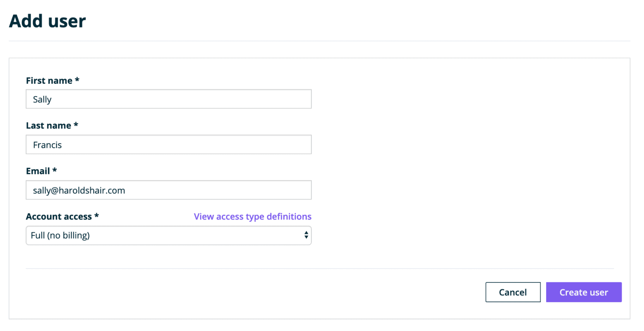Open the View access type definitions link
644x331 pixels.
tap(252, 216)
